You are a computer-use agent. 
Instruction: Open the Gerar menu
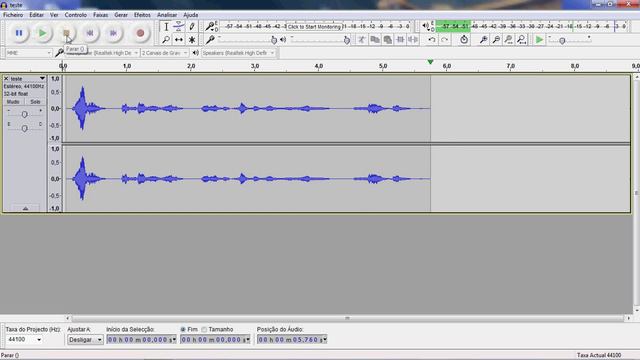pos(121,15)
